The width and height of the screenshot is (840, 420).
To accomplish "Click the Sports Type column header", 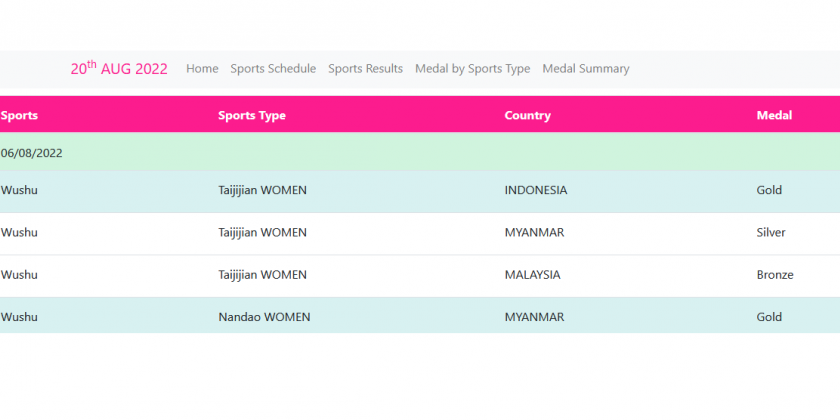I will click(x=252, y=116).
